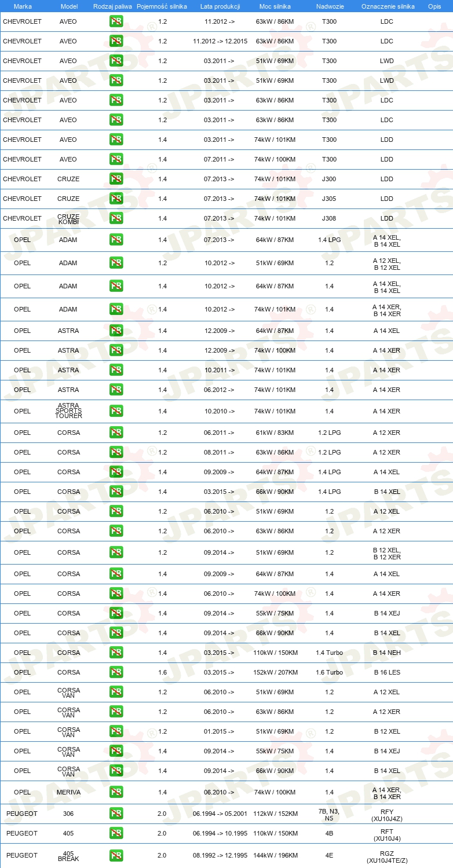Screen dimensions: 453x868
Task: Select the 306 model cell
Action: pos(68,814)
